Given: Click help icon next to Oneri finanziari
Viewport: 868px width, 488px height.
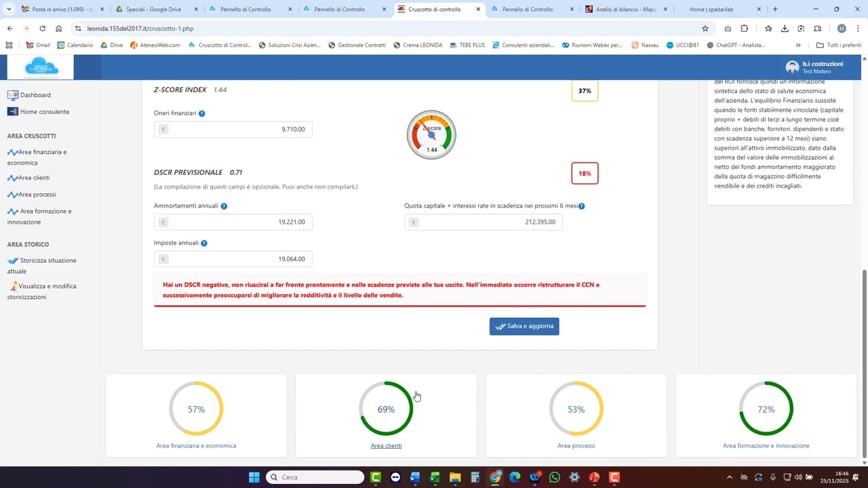Looking at the screenshot, I should point(202,114).
